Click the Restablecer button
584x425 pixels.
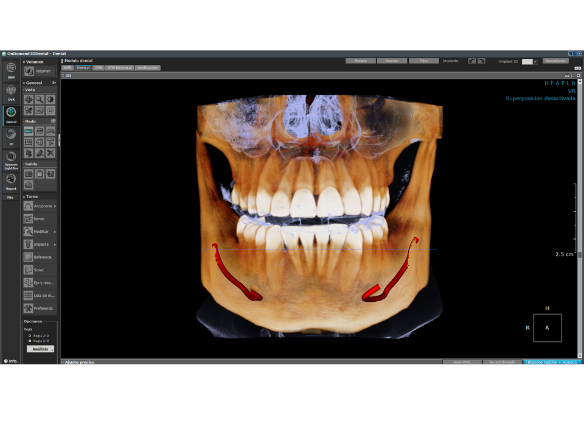coord(556,61)
